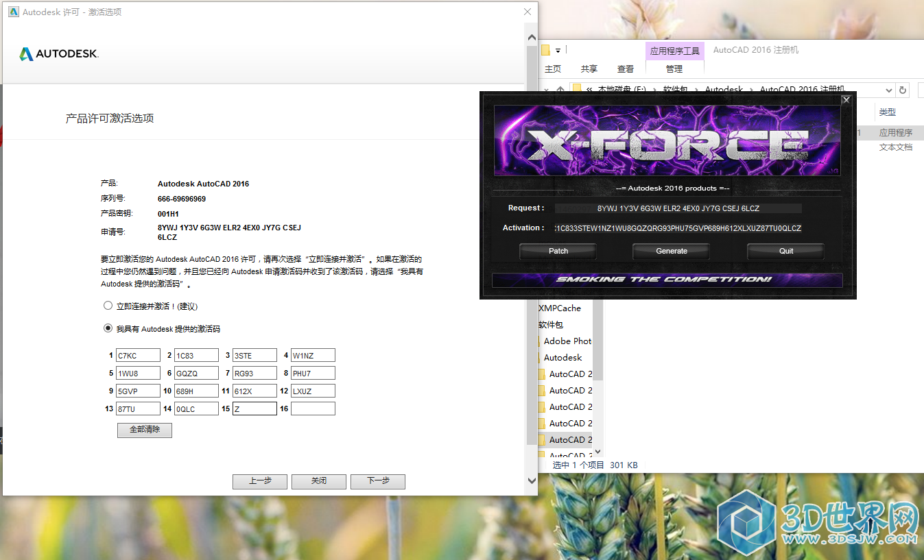Click the 软件包 breadcrumb in the address bar
924x560 pixels.
[x=676, y=90]
